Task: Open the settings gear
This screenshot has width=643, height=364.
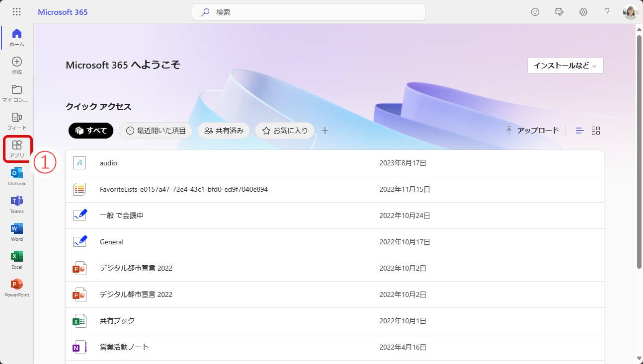Action: click(x=583, y=12)
